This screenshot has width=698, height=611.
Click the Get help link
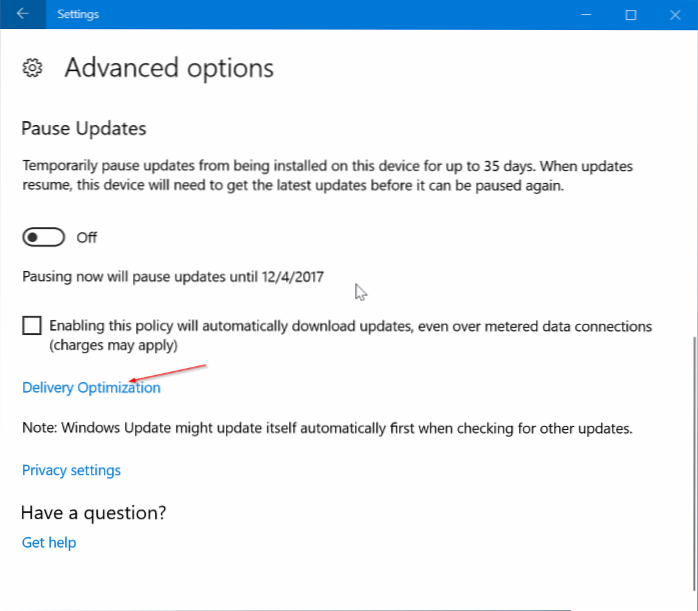coord(49,543)
